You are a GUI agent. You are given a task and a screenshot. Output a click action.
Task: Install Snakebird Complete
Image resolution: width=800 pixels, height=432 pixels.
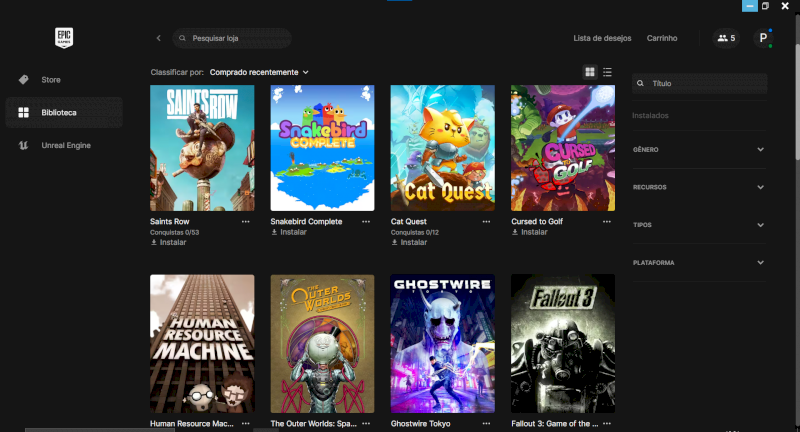pyautogui.click(x=289, y=232)
